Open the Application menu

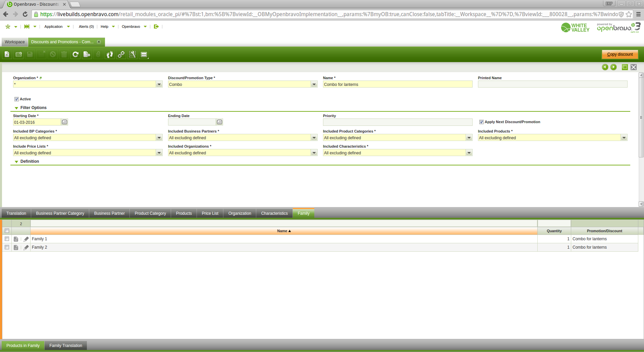coord(53,27)
